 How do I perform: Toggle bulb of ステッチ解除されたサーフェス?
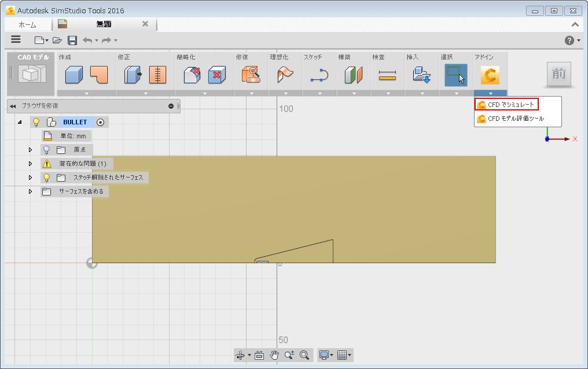[46, 178]
